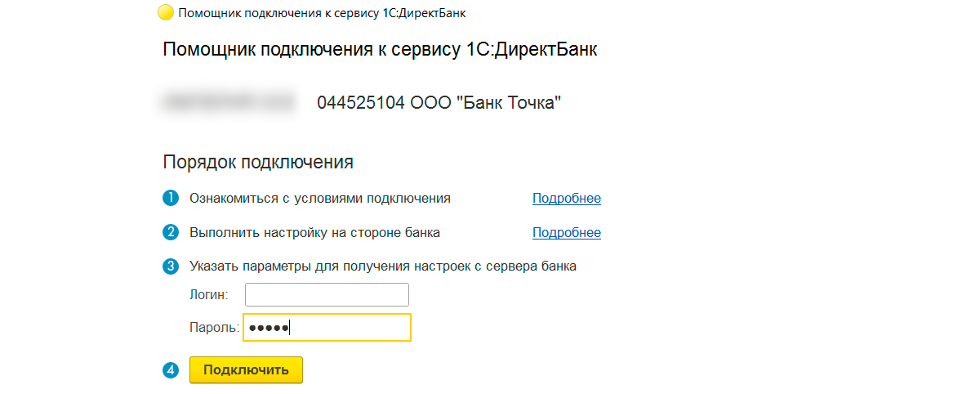Click the Порядок подключения section heading
This screenshot has height=394, width=980.
click(258, 162)
